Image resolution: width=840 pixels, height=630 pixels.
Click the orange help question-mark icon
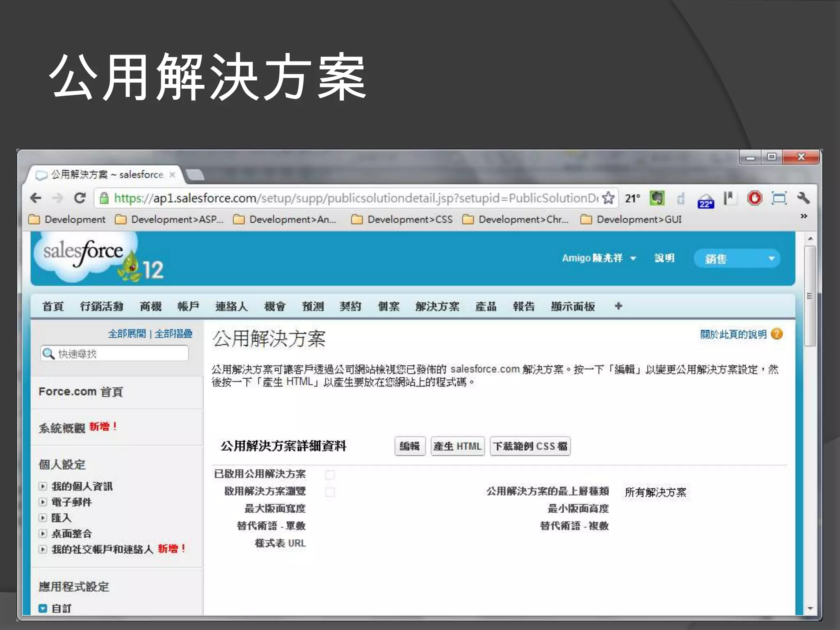777,334
